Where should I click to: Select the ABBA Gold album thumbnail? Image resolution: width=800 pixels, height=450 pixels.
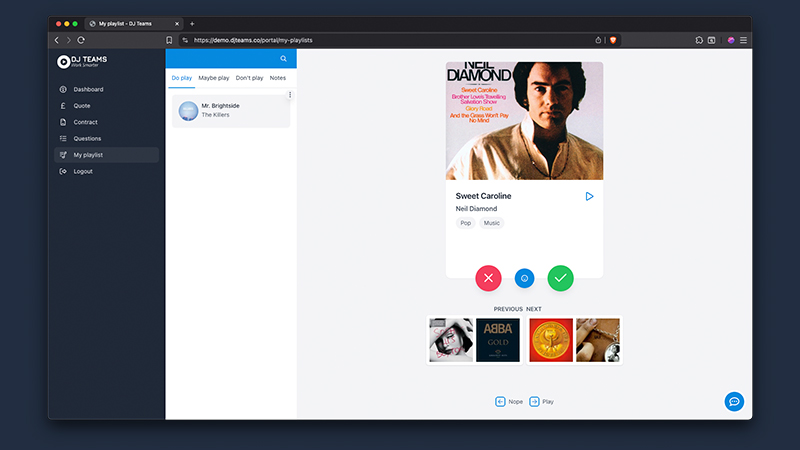[x=498, y=340]
